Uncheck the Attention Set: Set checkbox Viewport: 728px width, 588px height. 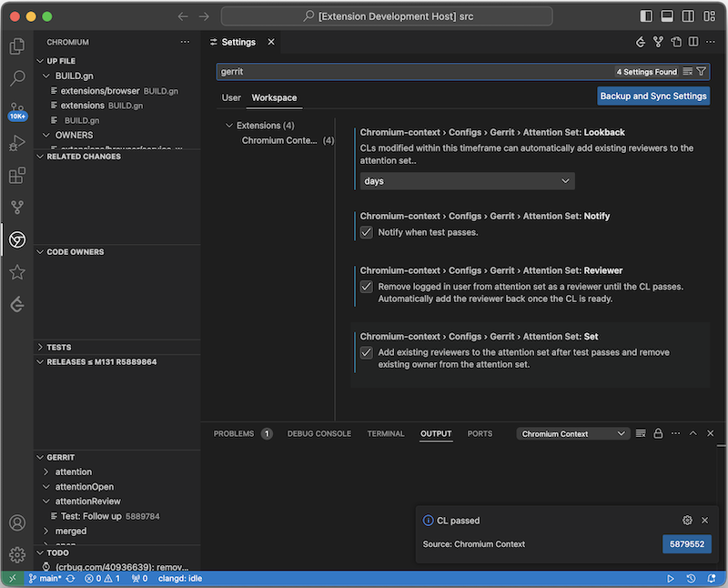pos(367,352)
